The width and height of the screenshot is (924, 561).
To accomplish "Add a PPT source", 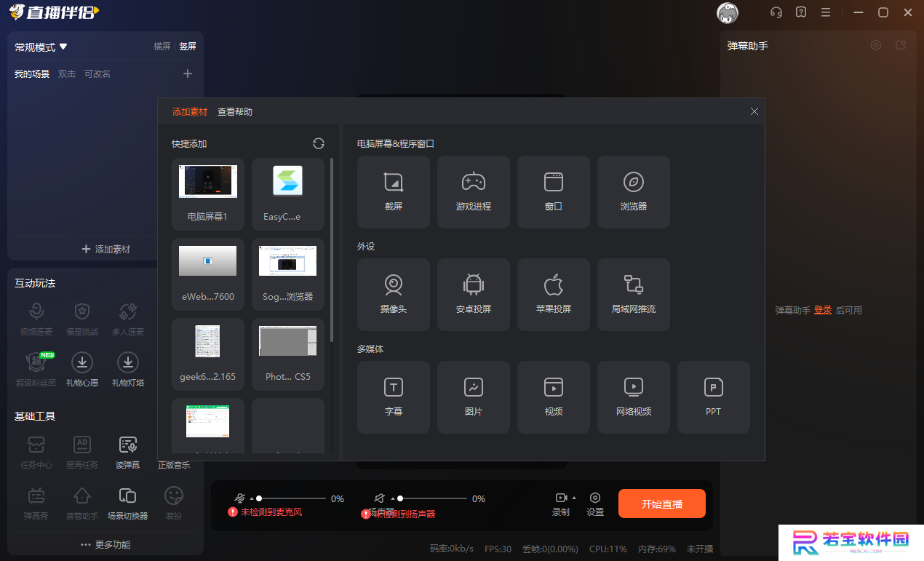I will 714,397.
